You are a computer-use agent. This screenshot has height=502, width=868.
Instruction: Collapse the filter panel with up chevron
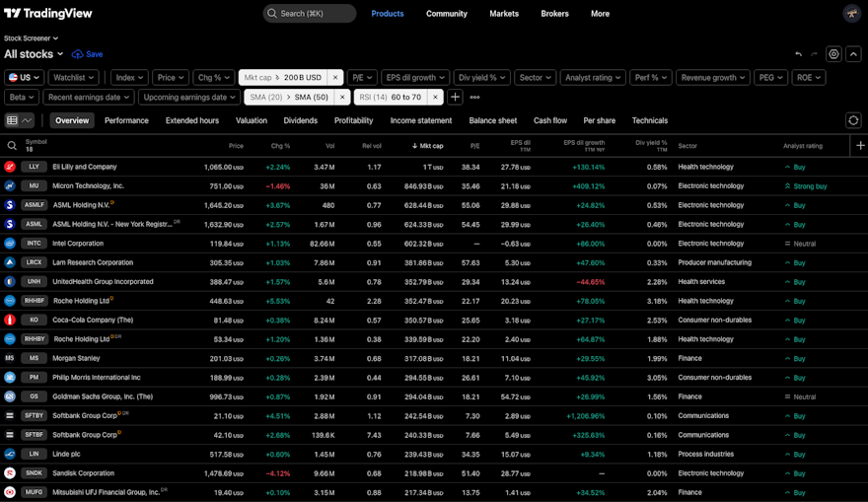tap(853, 54)
